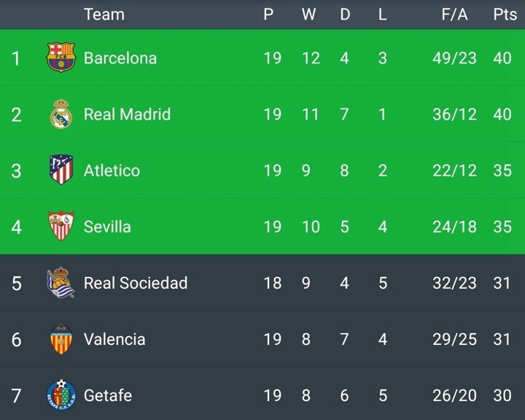This screenshot has height=420, width=525.
Task: Click Sevilla's rank number 4
Action: tap(16, 227)
